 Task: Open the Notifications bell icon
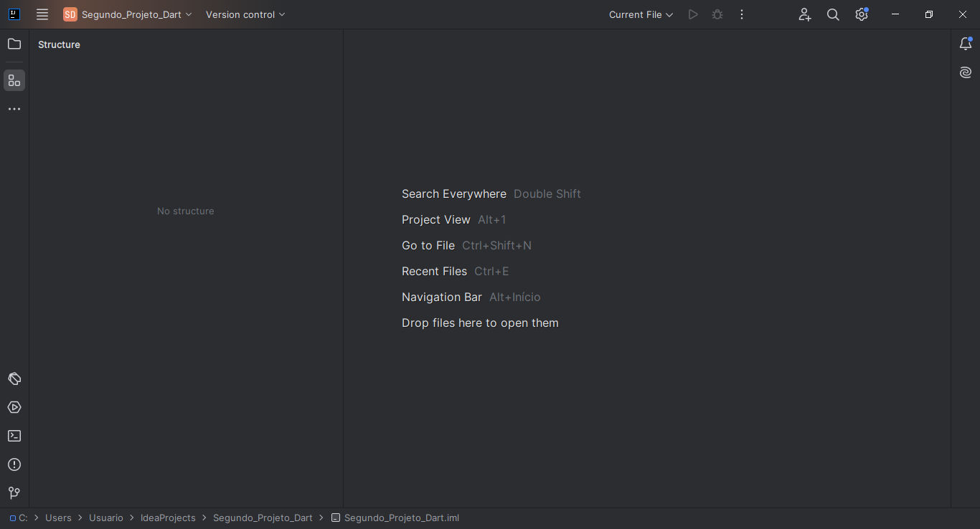966,44
